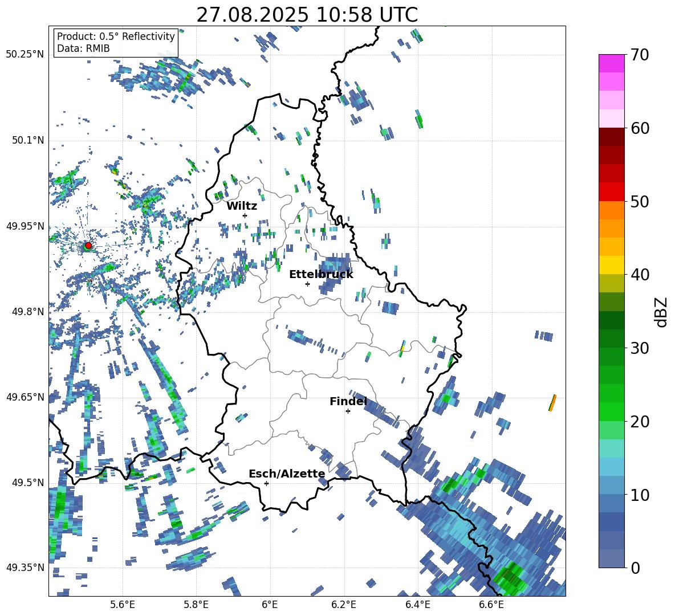The width and height of the screenshot is (675, 616).
Task: Click the 20 tick label on colorbar
Action: pos(640,422)
